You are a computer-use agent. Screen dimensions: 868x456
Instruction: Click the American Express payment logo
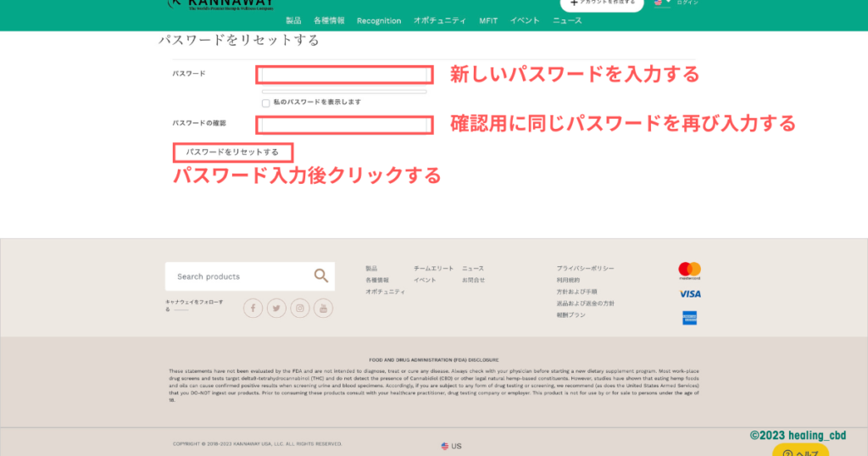tap(689, 318)
